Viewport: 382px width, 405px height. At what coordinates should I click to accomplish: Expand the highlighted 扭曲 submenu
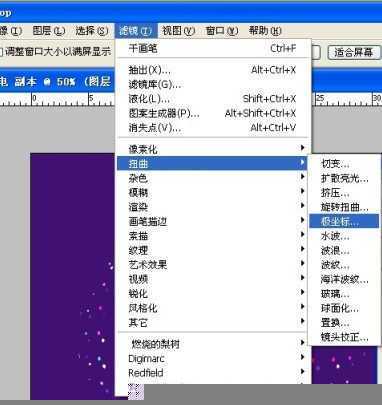point(212,163)
